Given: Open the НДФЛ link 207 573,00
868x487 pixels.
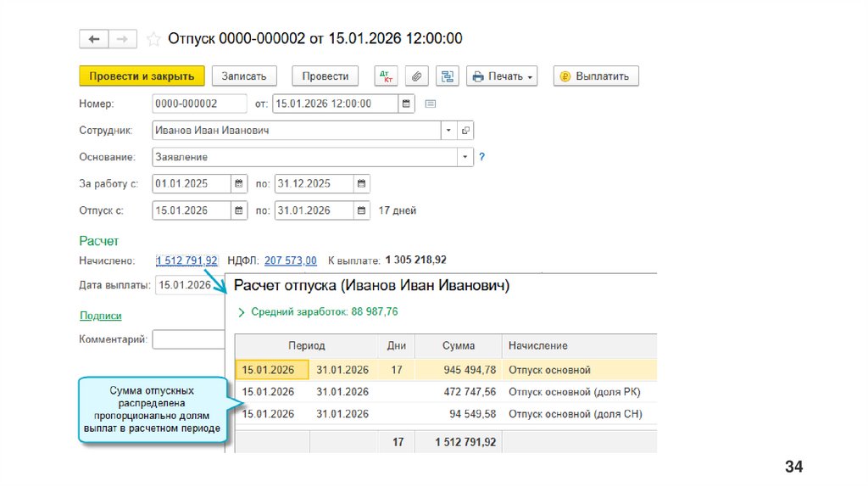Looking at the screenshot, I should pyautogui.click(x=291, y=260).
